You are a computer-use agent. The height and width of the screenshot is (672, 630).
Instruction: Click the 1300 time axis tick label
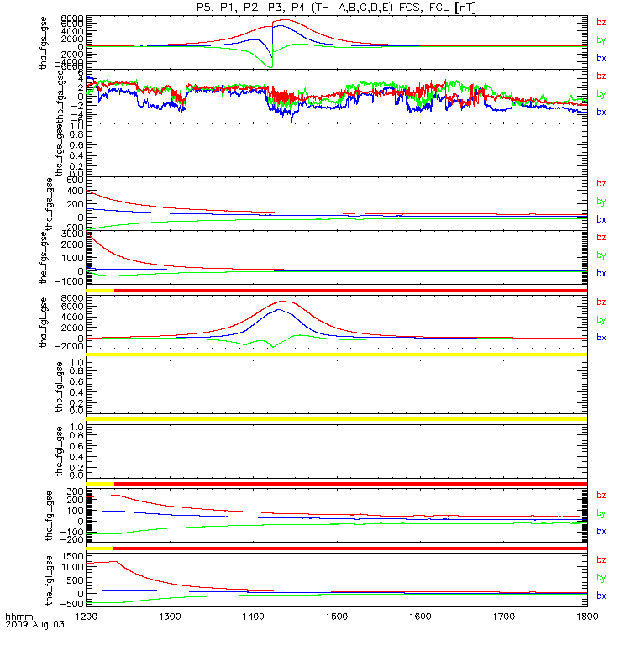pos(170,617)
